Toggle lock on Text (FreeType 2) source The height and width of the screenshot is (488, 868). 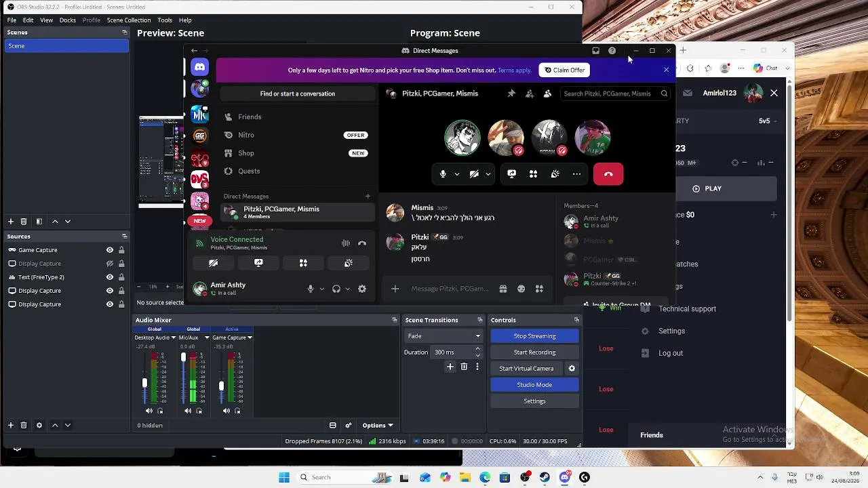(121, 277)
